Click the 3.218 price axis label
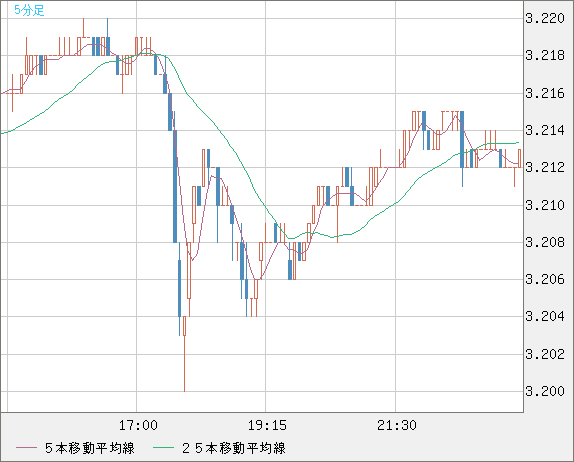This screenshot has height=462, width=574. pos(545,56)
